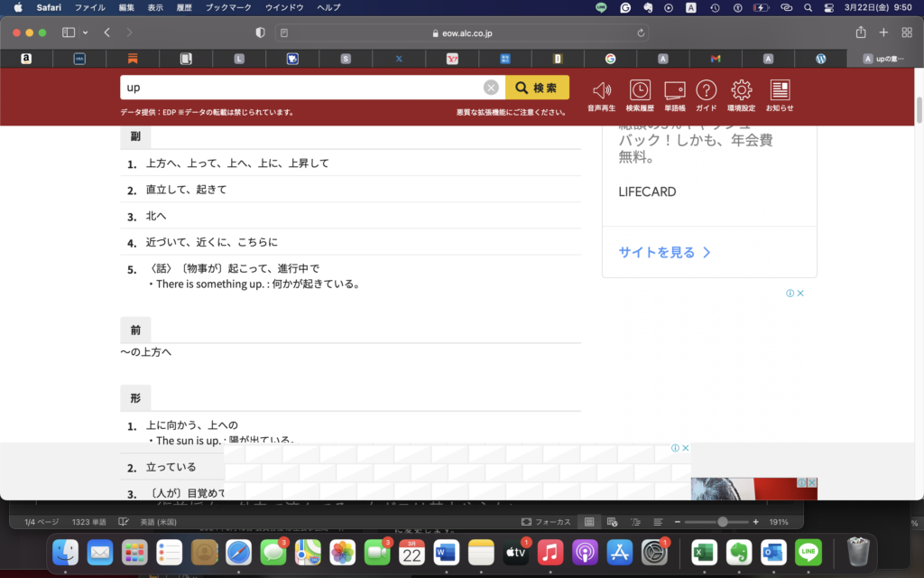This screenshot has width=924, height=578.
Task: Open LINE from the Dock
Action: tap(808, 552)
